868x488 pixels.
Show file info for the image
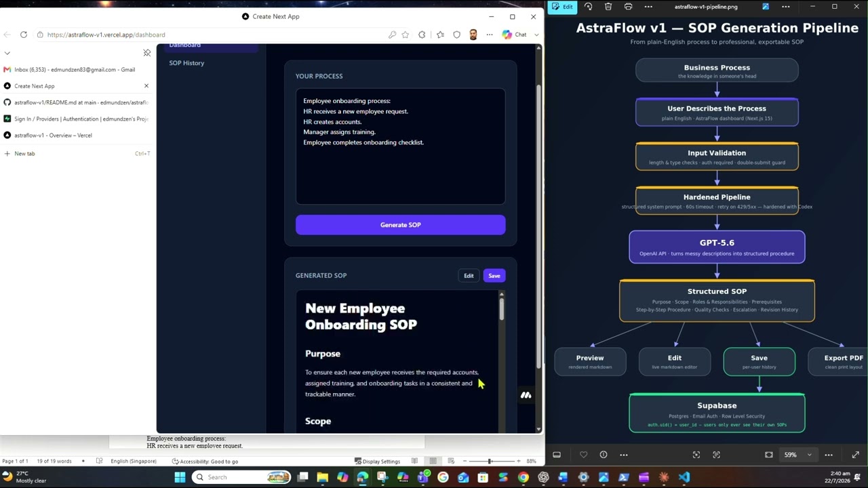point(604,455)
